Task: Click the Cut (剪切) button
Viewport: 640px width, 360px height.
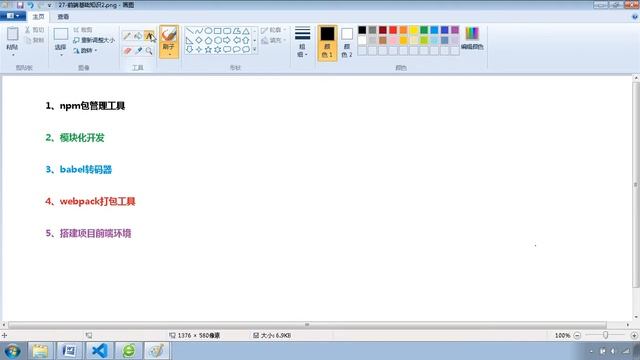Action: (x=34, y=30)
